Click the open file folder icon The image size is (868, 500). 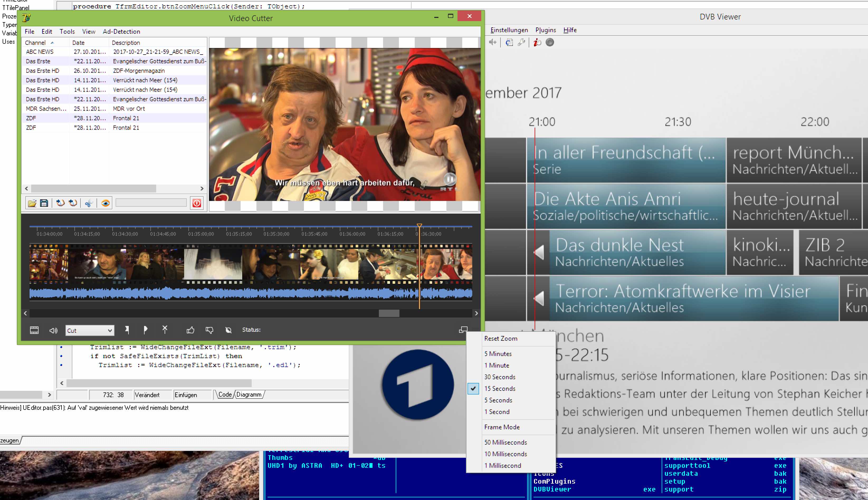32,203
